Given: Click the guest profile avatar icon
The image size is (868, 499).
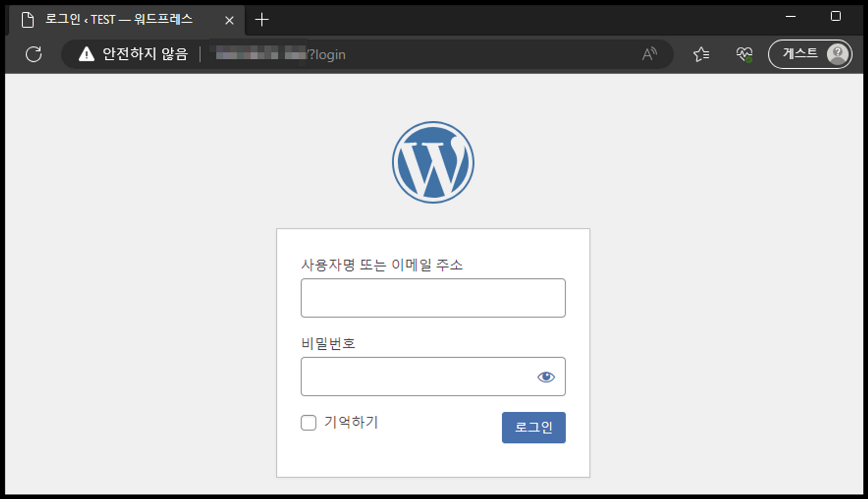Looking at the screenshot, I should click(837, 54).
